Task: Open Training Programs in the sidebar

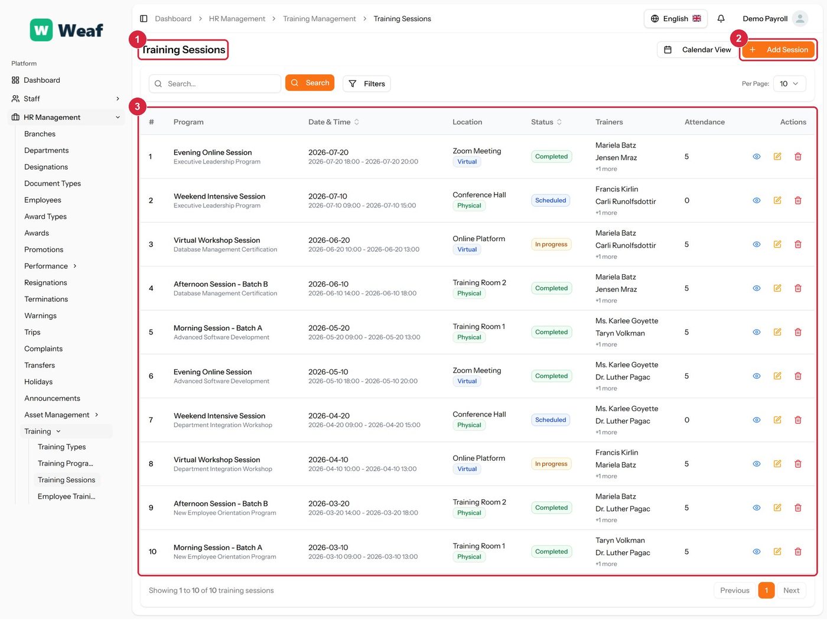Action: tap(65, 464)
